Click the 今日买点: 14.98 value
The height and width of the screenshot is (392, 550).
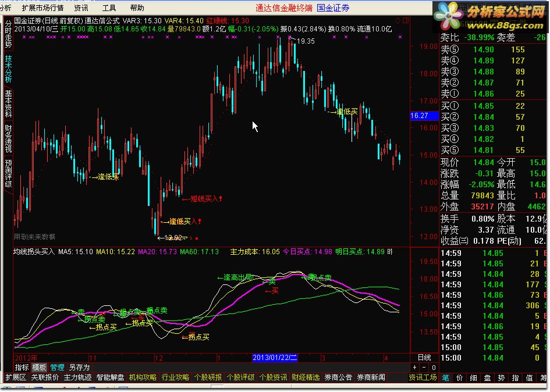307,252
